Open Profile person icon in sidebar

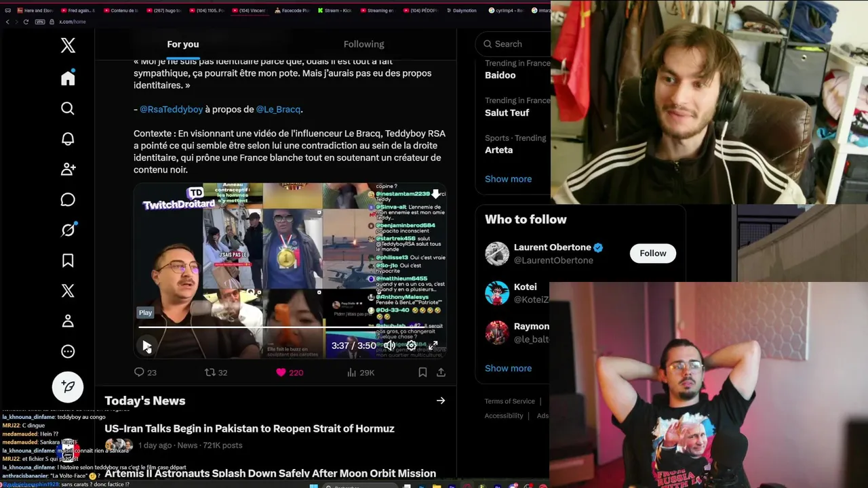pyautogui.click(x=68, y=321)
